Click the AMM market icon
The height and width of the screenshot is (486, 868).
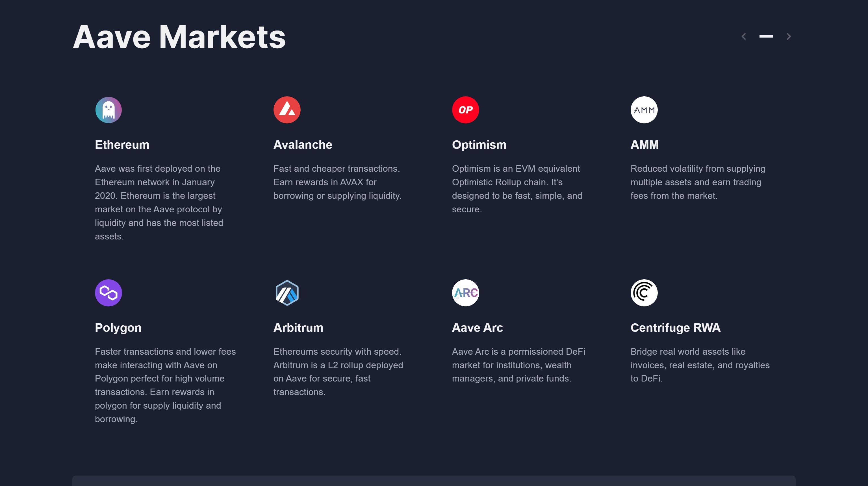tap(644, 110)
